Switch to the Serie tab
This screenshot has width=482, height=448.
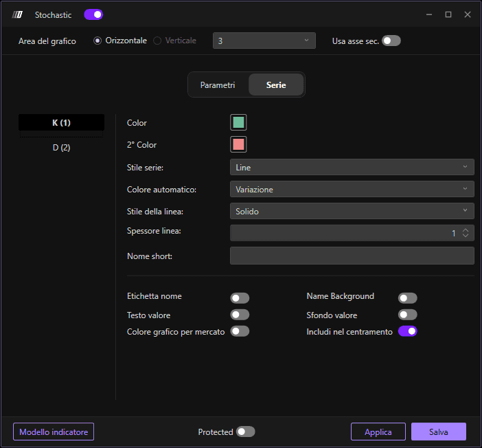276,85
